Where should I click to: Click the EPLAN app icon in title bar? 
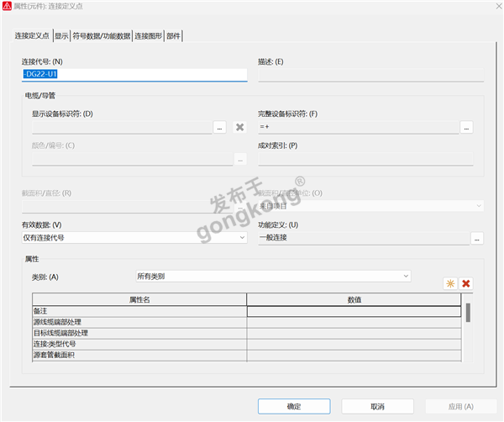[7, 7]
